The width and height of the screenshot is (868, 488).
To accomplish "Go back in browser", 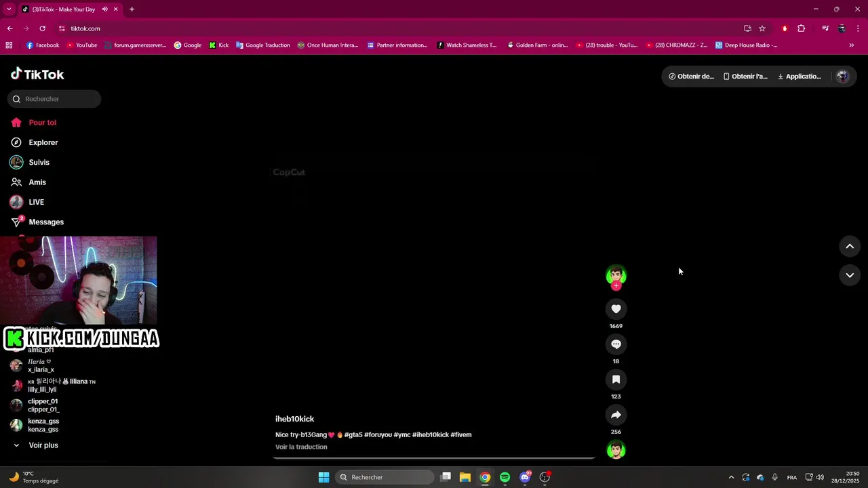I will click(x=9, y=28).
